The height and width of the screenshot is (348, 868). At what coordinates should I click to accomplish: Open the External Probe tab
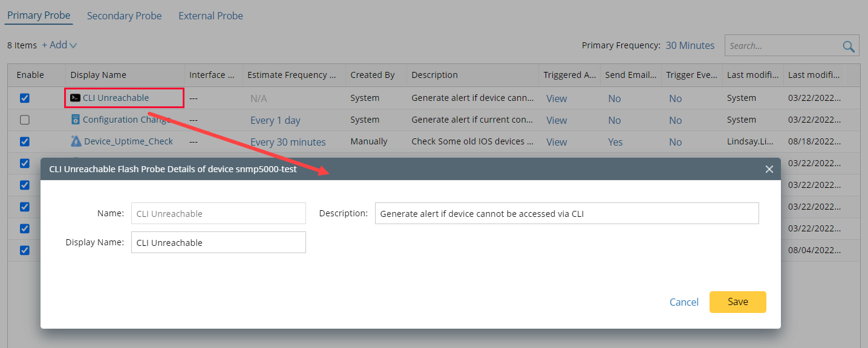[210, 15]
